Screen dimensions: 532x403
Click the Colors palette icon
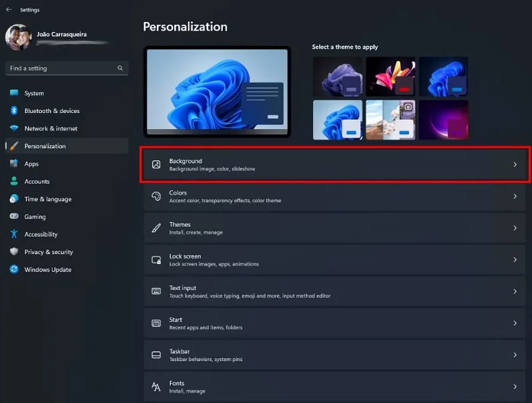click(x=156, y=196)
